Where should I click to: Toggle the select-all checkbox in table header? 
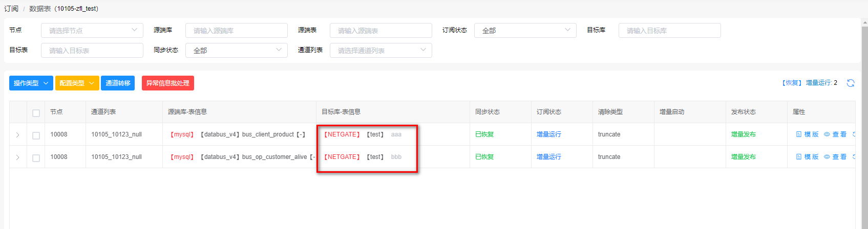pyautogui.click(x=36, y=113)
